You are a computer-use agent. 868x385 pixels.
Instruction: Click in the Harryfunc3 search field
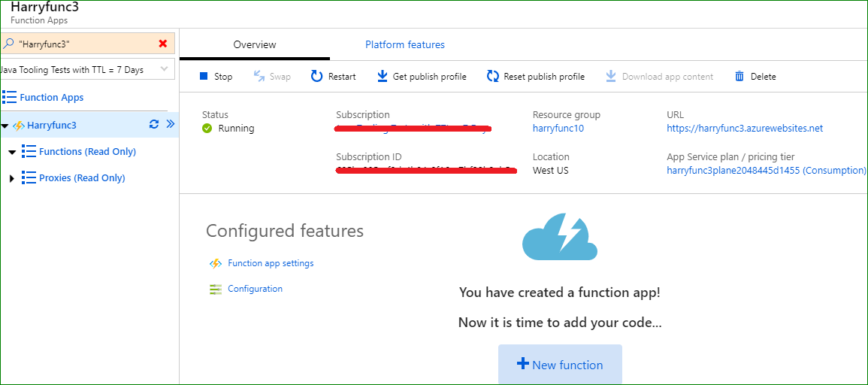click(86, 44)
